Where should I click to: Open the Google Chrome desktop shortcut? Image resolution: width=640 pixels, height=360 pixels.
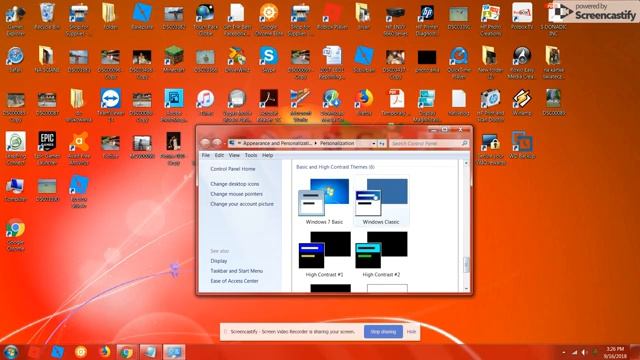pos(15,235)
